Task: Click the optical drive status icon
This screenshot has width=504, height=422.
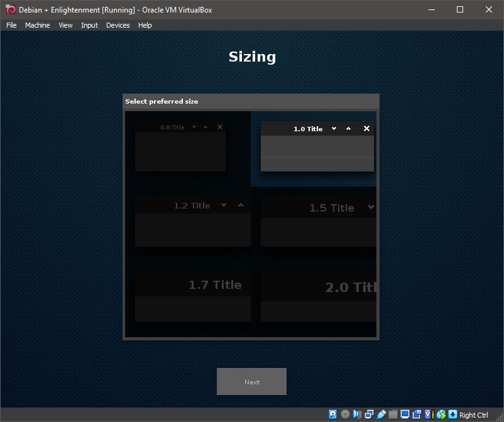Action: tap(345, 414)
